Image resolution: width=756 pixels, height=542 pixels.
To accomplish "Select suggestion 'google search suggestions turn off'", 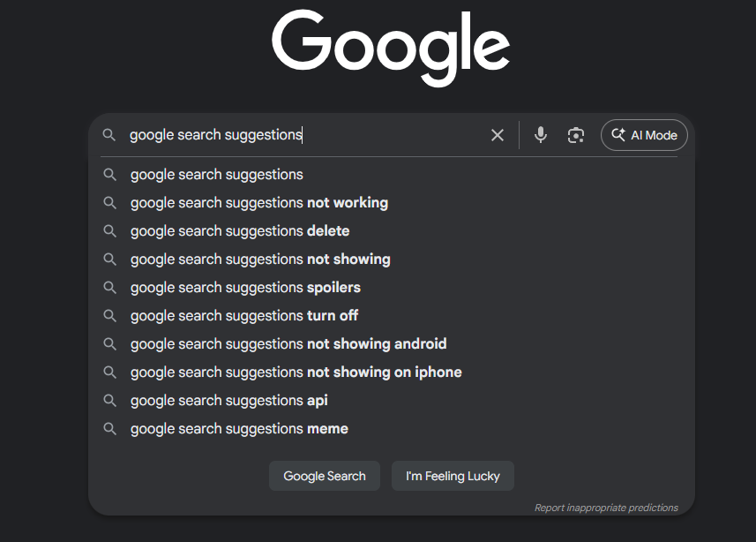I will (244, 315).
